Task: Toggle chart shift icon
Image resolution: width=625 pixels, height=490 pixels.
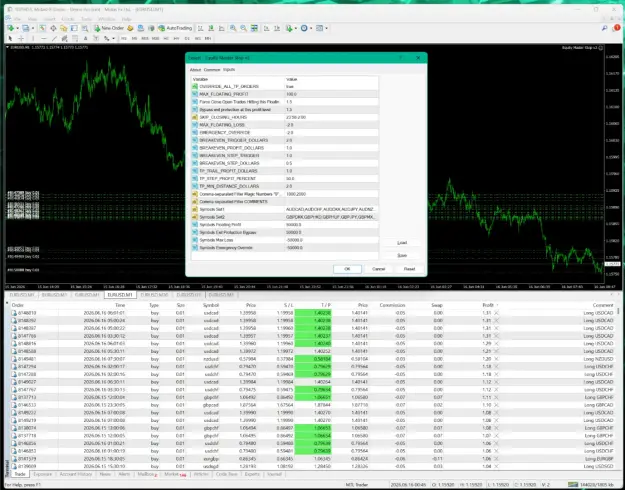Action: (x=277, y=28)
